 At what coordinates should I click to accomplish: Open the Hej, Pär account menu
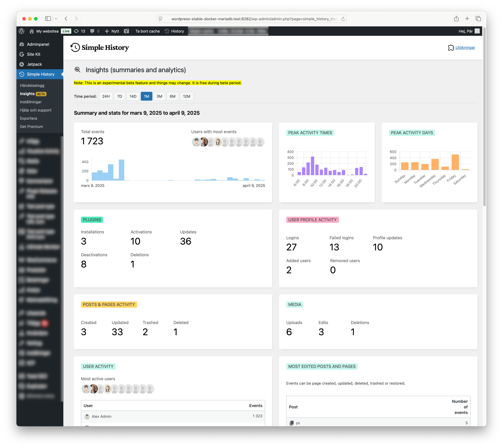(x=466, y=31)
